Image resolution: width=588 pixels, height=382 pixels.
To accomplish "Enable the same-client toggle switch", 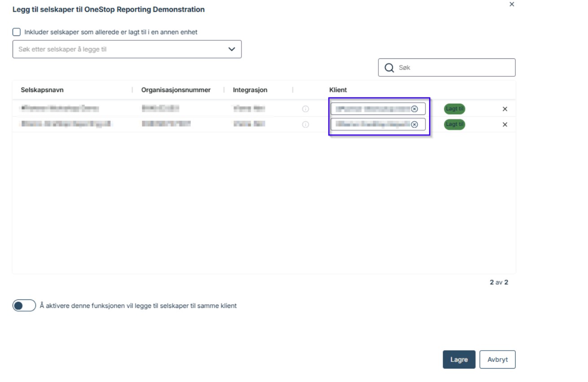I will 24,306.
